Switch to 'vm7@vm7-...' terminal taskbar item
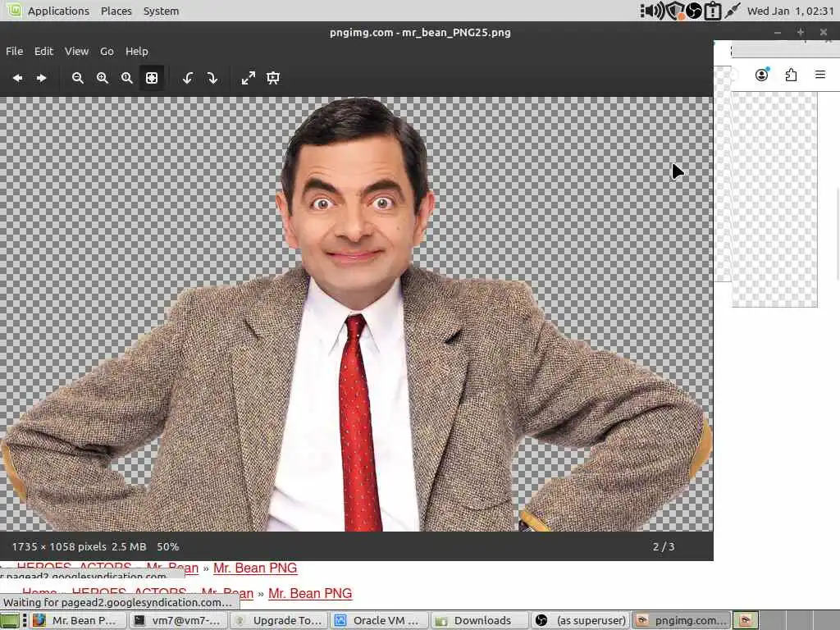840x630 pixels. (179, 620)
